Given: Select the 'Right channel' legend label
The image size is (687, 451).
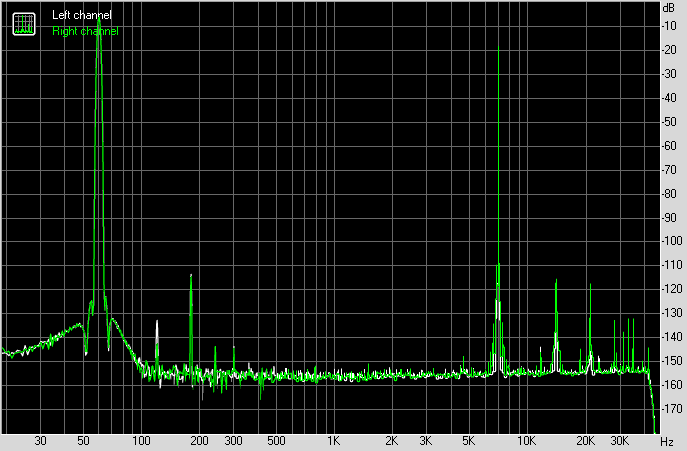Looking at the screenshot, I should [x=85, y=31].
